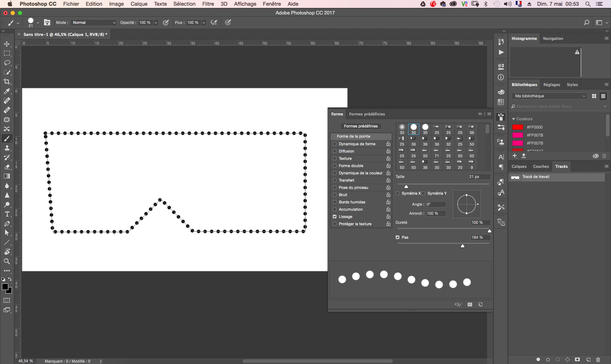Select the #FF0000 color swatch

click(x=517, y=127)
